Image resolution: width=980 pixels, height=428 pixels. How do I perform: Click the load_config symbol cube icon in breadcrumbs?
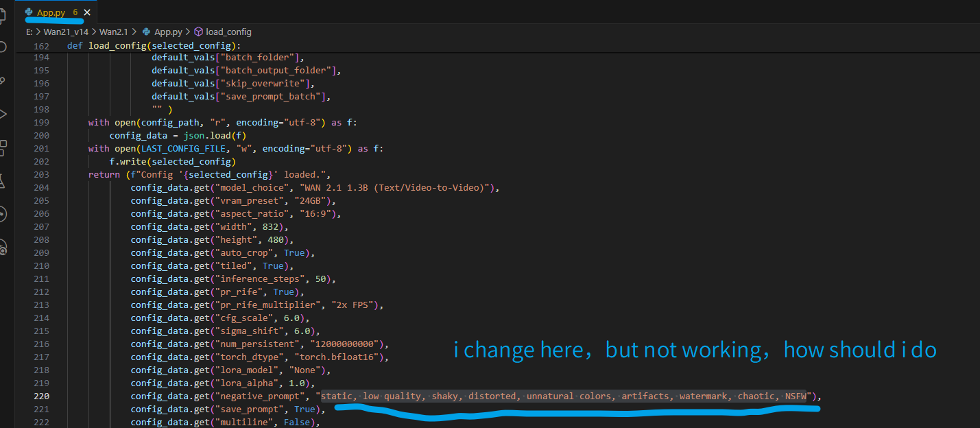(199, 32)
